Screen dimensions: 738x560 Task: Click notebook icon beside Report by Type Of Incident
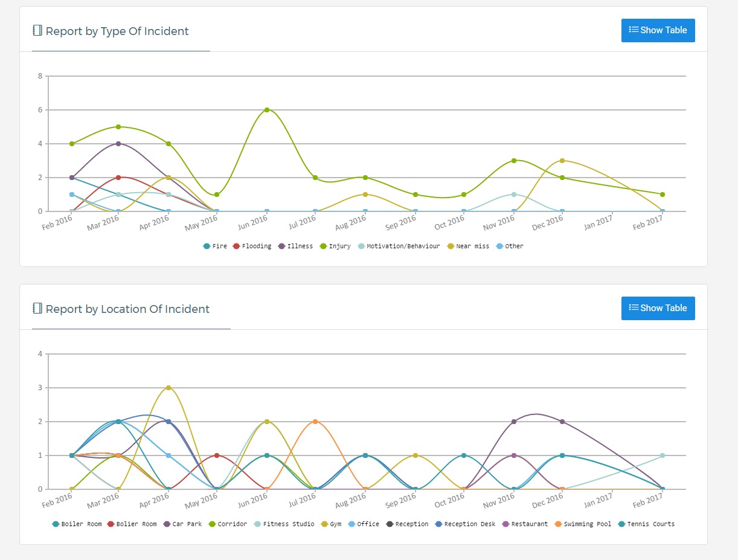click(x=37, y=31)
